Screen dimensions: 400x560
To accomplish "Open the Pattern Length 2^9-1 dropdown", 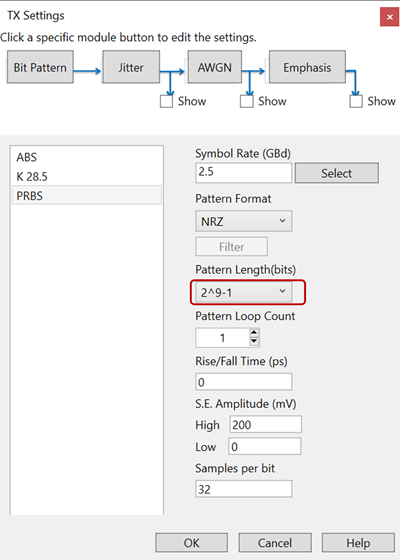I will (x=244, y=292).
